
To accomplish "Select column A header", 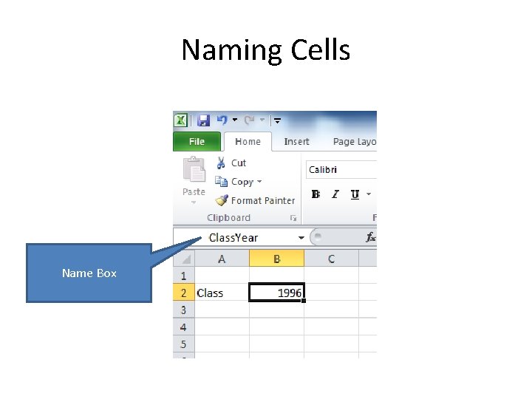I will pyautogui.click(x=222, y=259).
